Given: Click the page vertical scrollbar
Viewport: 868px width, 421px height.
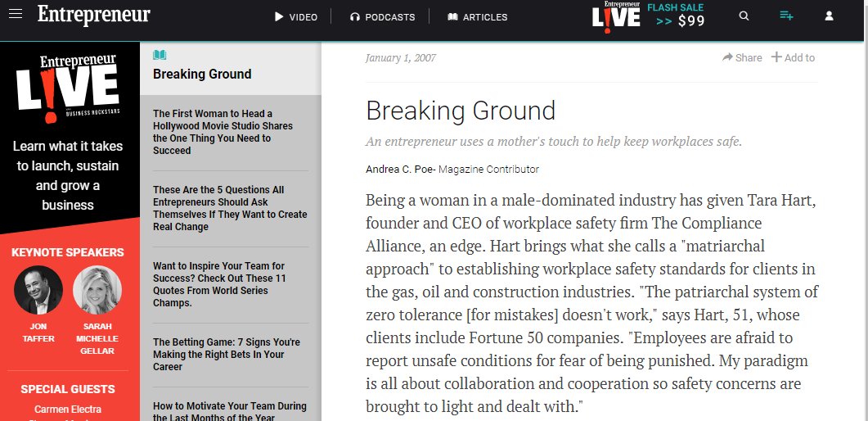Looking at the screenshot, I should click(866, 210).
